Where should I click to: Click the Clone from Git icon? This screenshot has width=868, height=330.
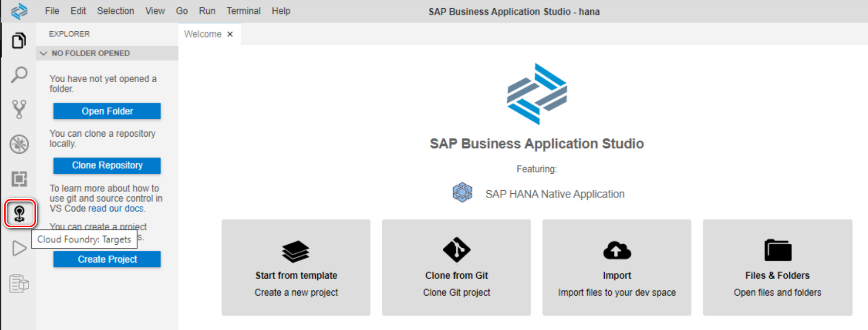(x=457, y=250)
